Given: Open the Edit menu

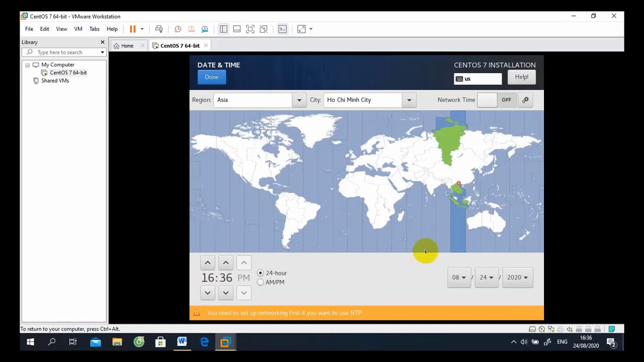Looking at the screenshot, I should (x=45, y=29).
